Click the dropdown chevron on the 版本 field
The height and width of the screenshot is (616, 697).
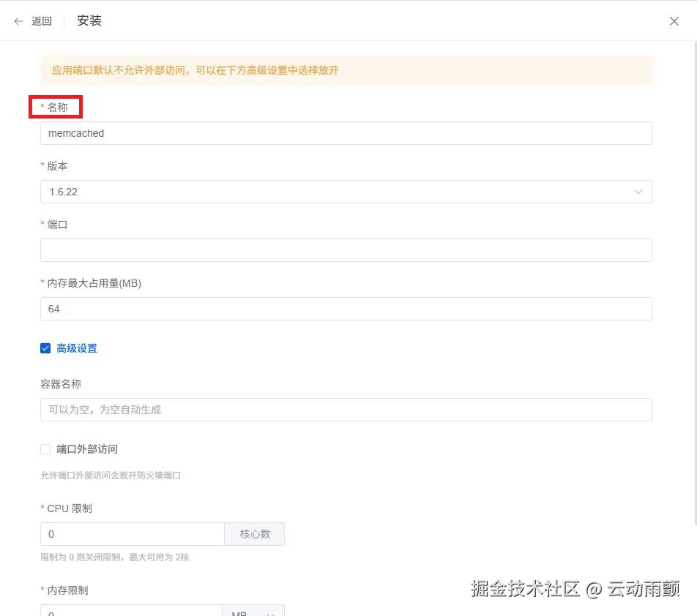638,192
